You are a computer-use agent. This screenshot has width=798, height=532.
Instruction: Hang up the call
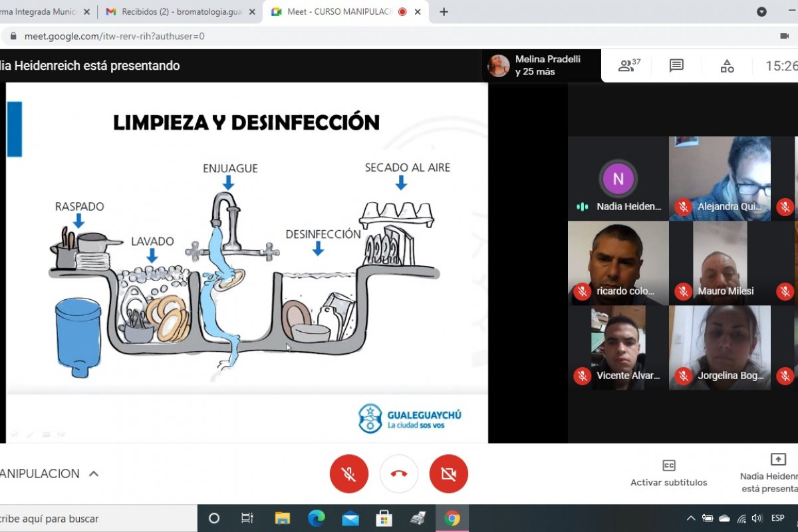click(399, 474)
